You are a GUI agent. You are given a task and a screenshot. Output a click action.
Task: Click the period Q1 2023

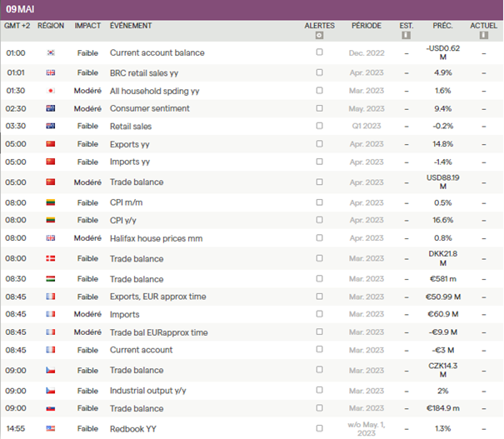click(367, 126)
